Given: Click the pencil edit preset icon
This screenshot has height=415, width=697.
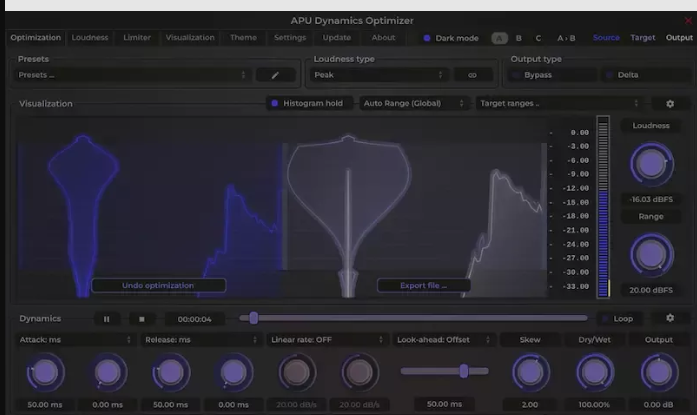Looking at the screenshot, I should (x=276, y=75).
